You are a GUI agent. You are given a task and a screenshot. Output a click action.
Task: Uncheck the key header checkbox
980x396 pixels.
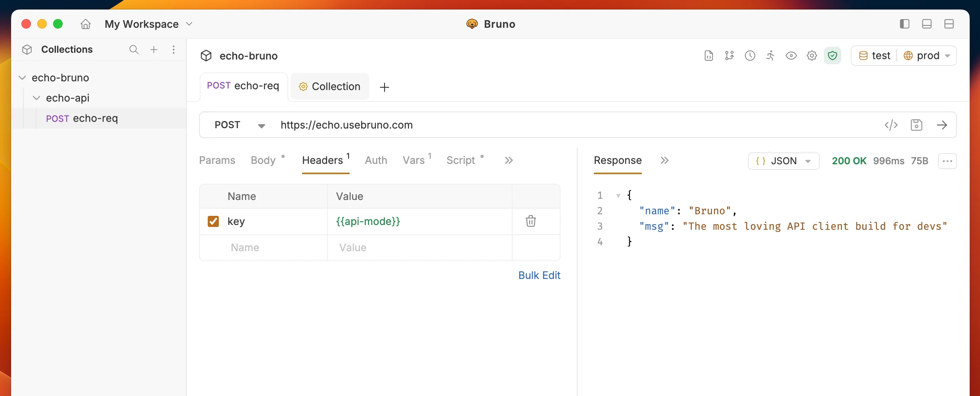(x=213, y=221)
